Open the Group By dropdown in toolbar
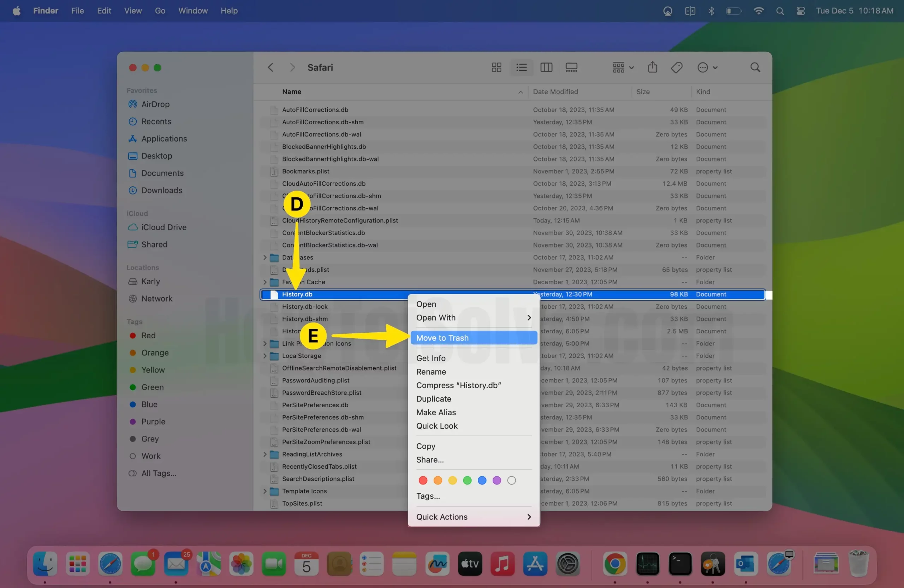The image size is (904, 588). coord(623,67)
